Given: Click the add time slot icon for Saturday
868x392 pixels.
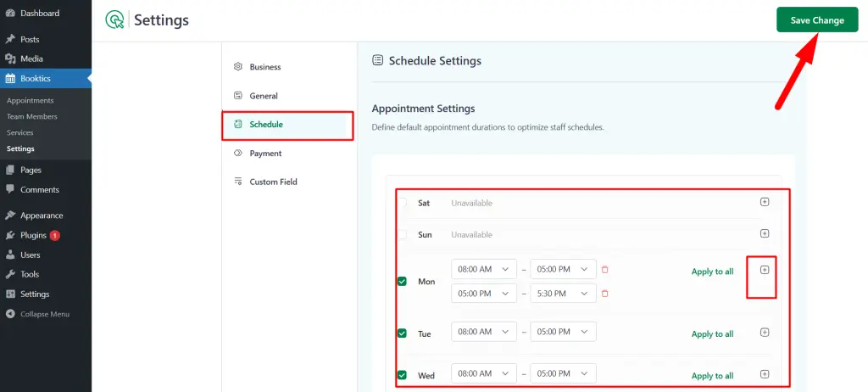Looking at the screenshot, I should pos(764,203).
